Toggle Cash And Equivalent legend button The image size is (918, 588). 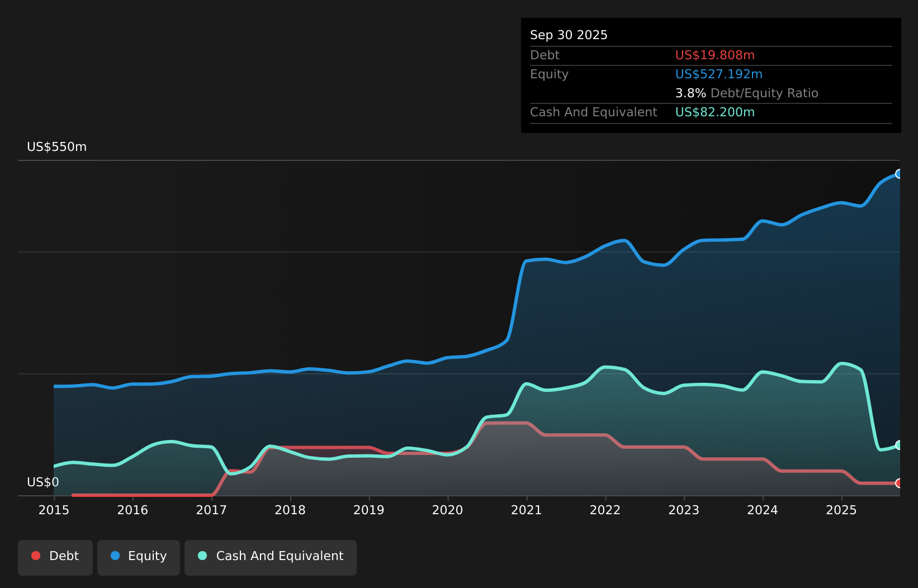point(271,557)
